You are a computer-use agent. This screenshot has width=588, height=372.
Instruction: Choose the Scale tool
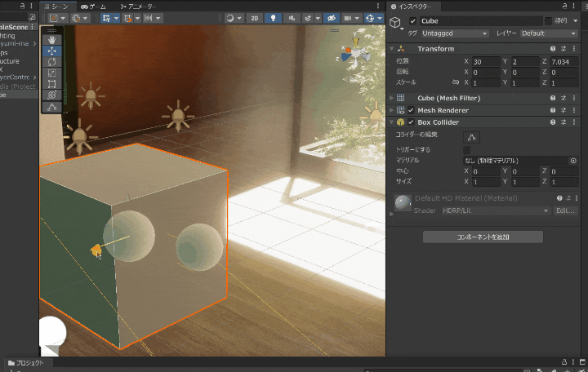51,73
